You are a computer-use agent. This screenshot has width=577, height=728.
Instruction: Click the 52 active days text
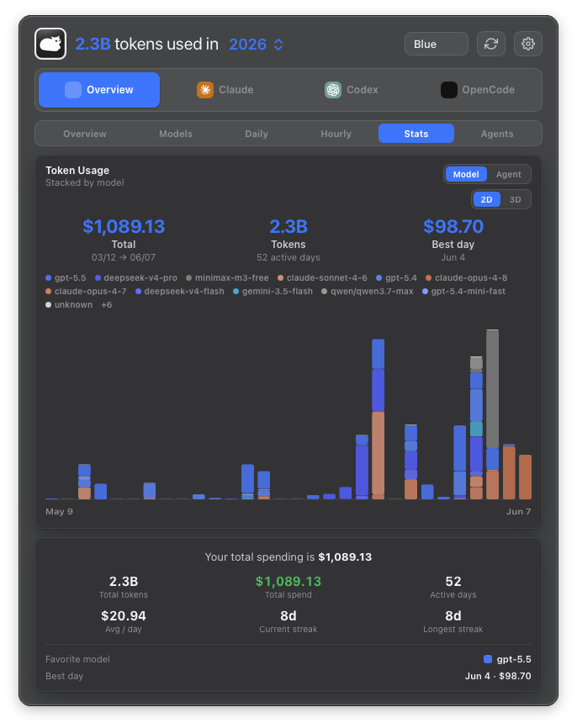[288, 257]
